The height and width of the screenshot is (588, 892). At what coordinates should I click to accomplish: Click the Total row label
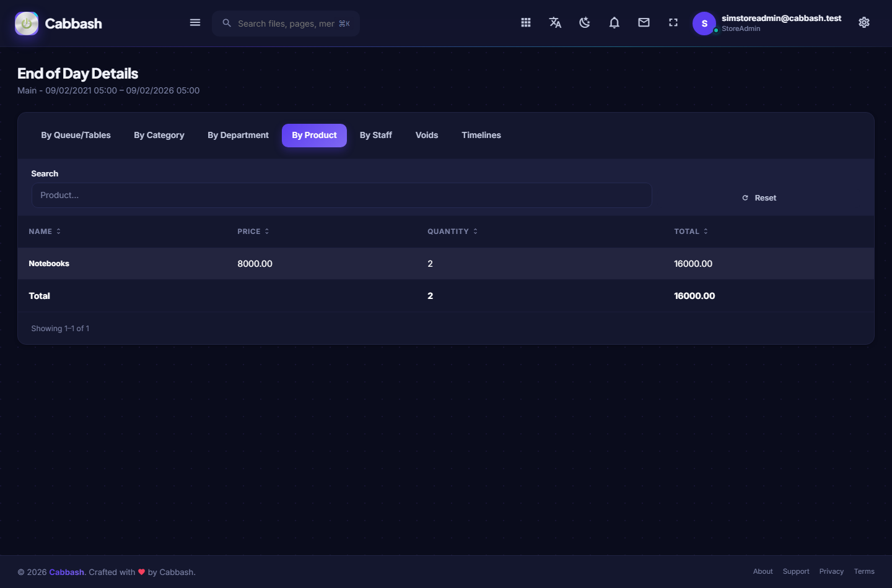(40, 296)
